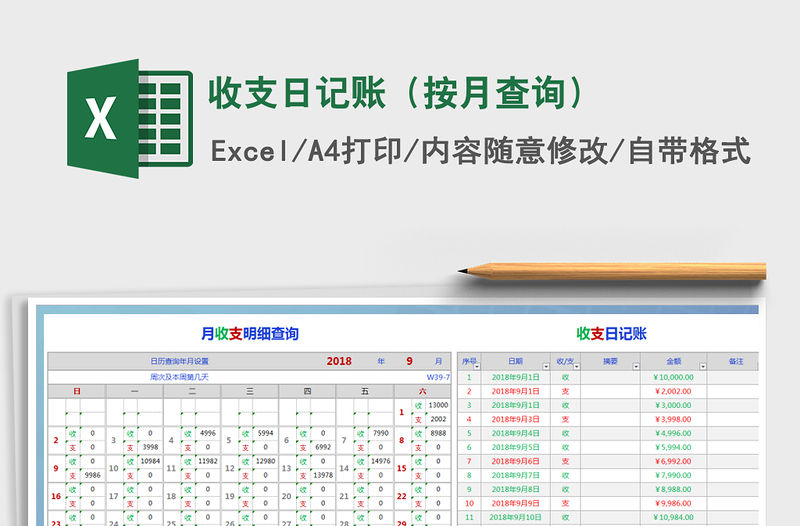The image size is (800, 526).
Task: Select the 7990 income value
Action: coord(381,433)
